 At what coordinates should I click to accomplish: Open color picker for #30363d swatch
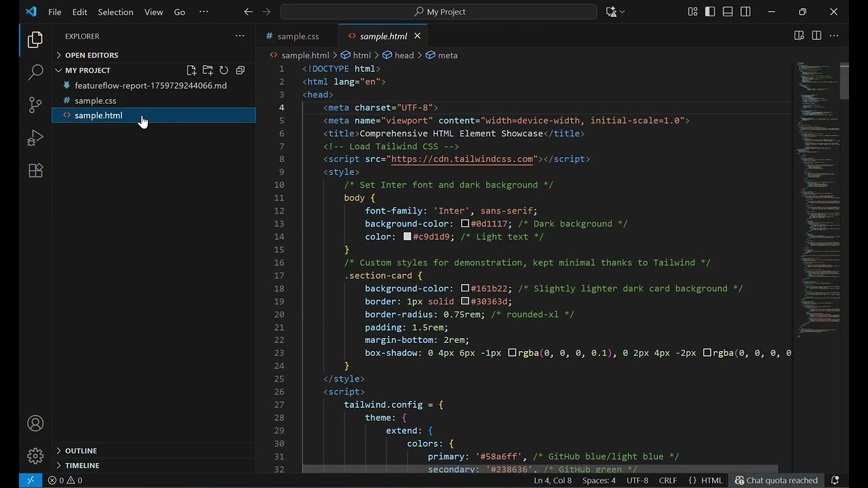point(465,301)
